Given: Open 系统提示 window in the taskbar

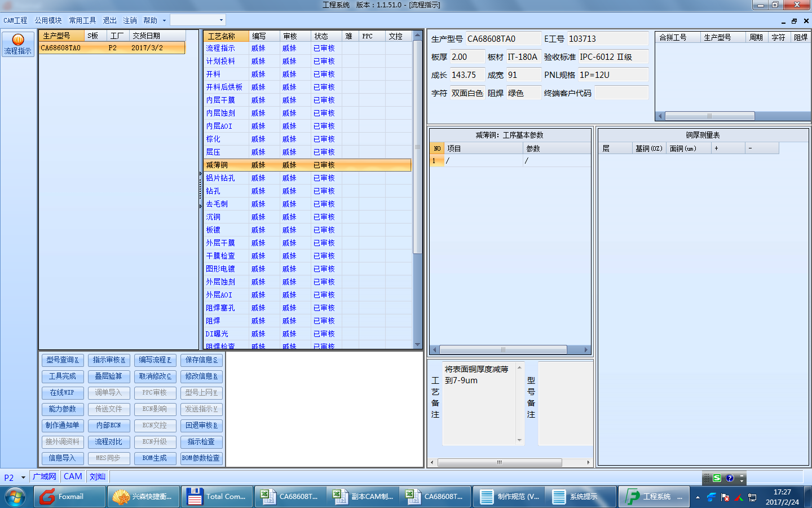Looking at the screenshot, I should pos(581,497).
